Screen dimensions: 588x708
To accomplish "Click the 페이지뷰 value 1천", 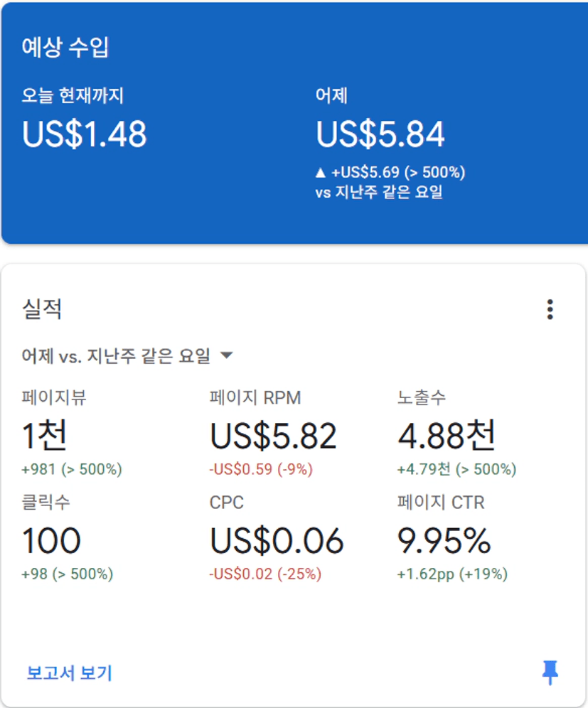I will click(44, 435).
